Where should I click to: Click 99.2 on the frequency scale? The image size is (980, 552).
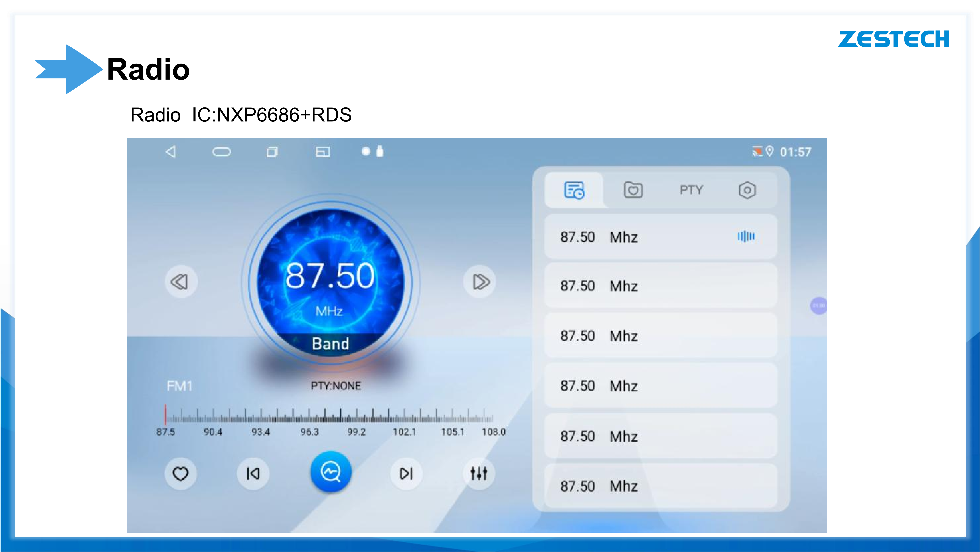(x=356, y=432)
